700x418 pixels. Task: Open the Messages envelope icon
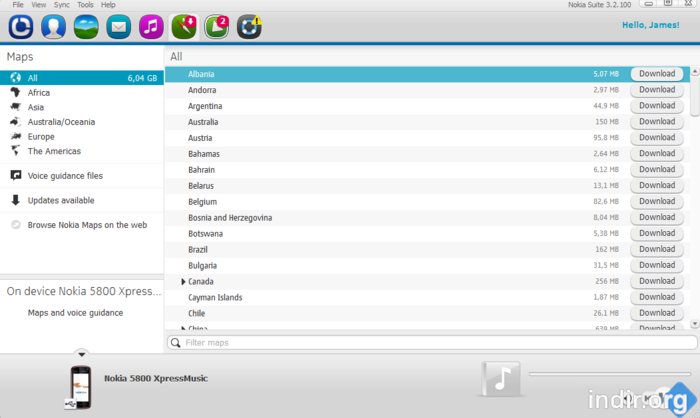coord(118,27)
